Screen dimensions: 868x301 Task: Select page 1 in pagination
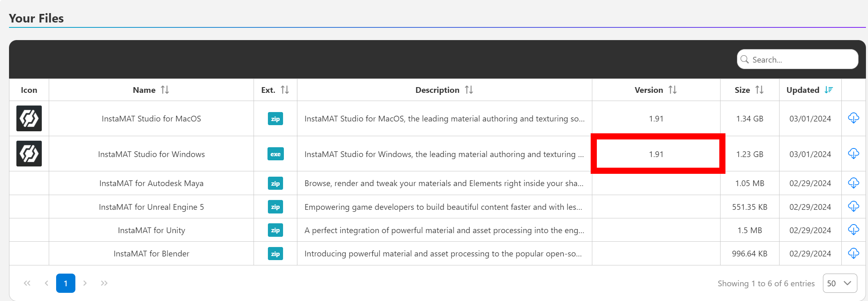66,283
